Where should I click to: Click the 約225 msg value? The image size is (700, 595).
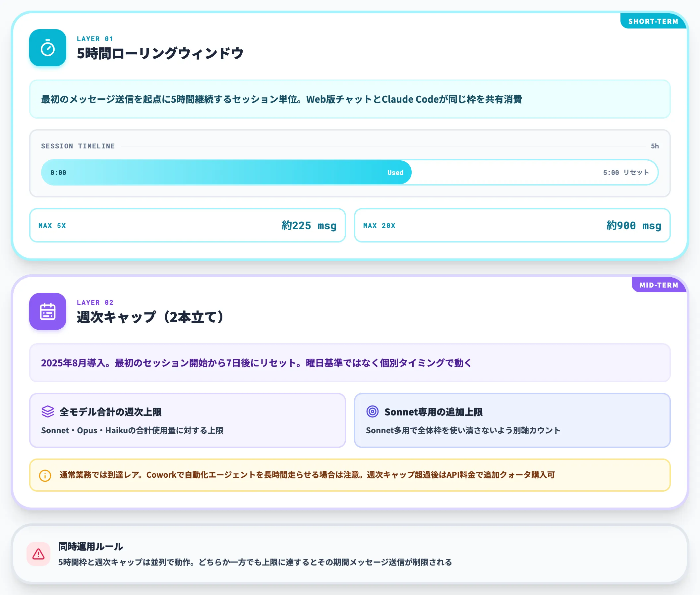[x=309, y=225]
